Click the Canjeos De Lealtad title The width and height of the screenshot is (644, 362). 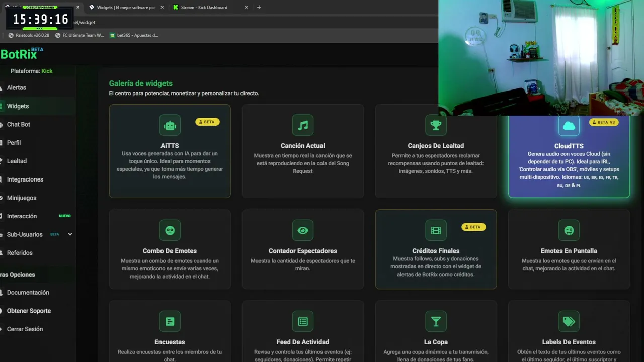coord(436,146)
